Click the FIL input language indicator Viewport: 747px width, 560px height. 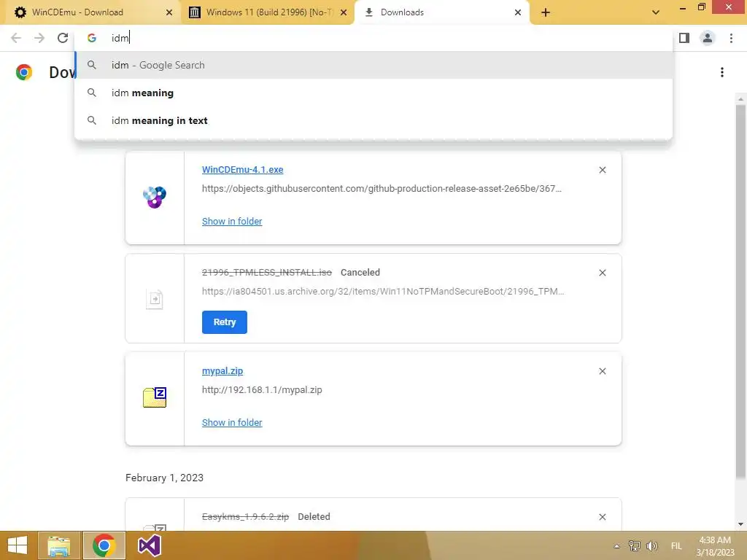676,546
